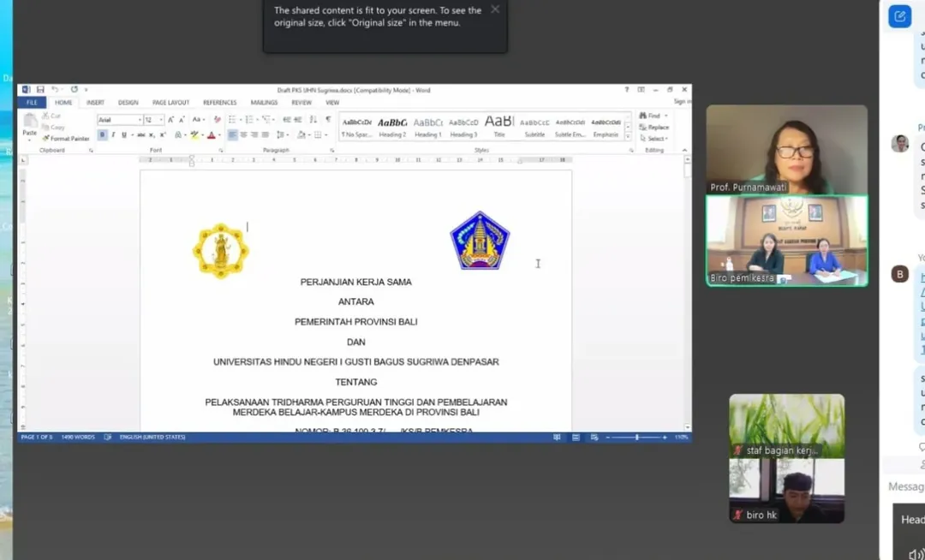Center-align the paragraph text

pos(243,135)
